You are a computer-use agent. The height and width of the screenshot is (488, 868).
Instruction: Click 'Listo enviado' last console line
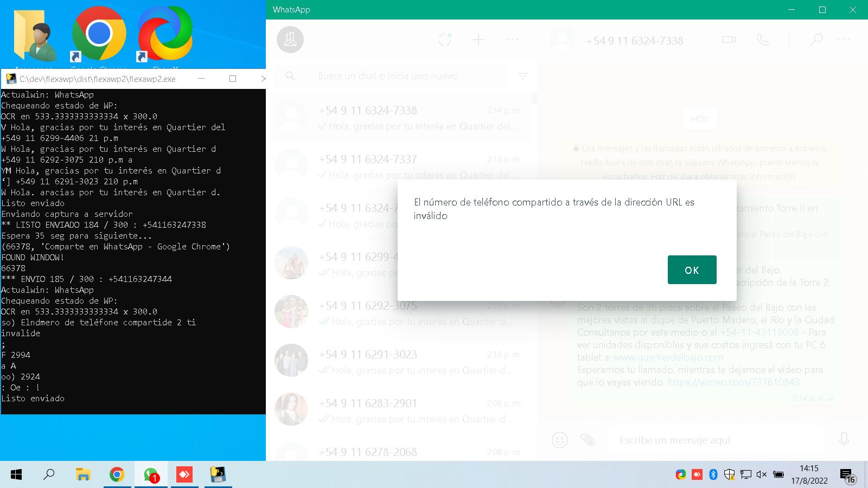pyautogui.click(x=33, y=398)
